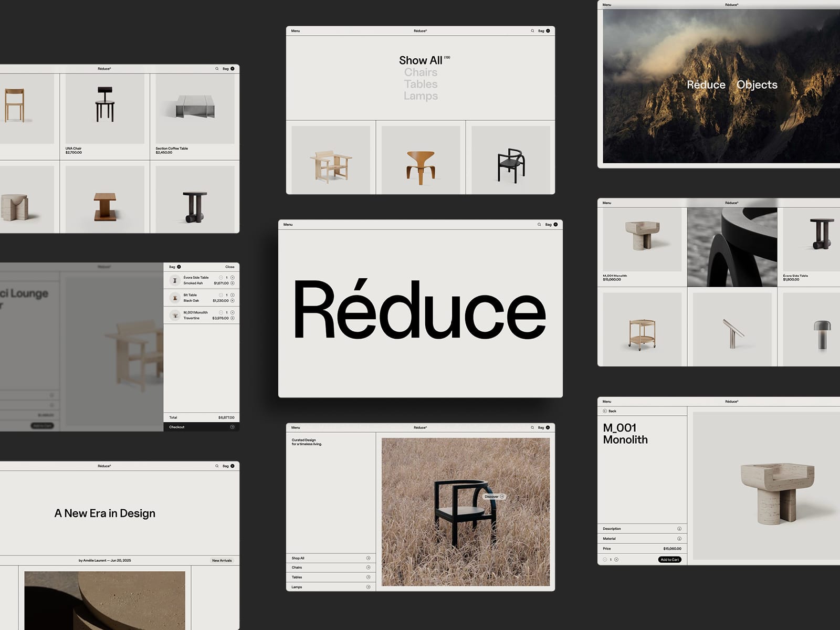Image resolution: width=840 pixels, height=630 pixels.
Task: Open Menu in the mountain hero window
Action: [x=607, y=5]
